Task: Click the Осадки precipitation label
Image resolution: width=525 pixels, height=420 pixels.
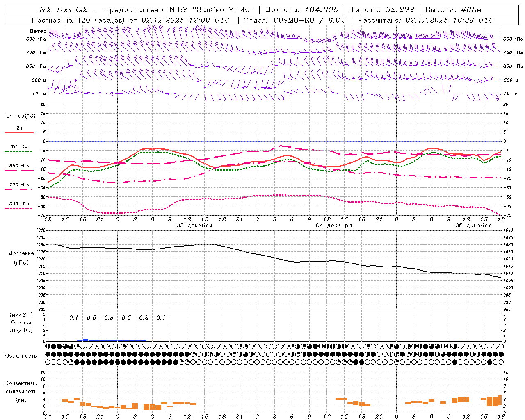Action: (21, 322)
